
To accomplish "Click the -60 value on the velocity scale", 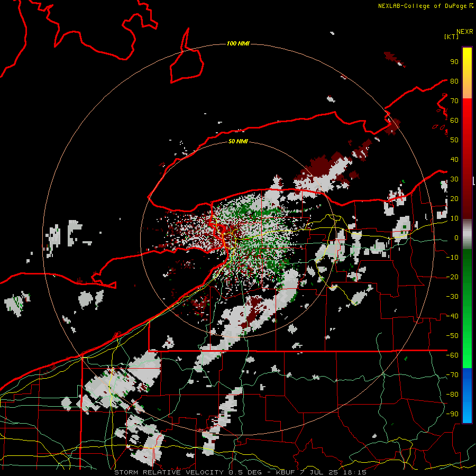I will coord(452,355).
